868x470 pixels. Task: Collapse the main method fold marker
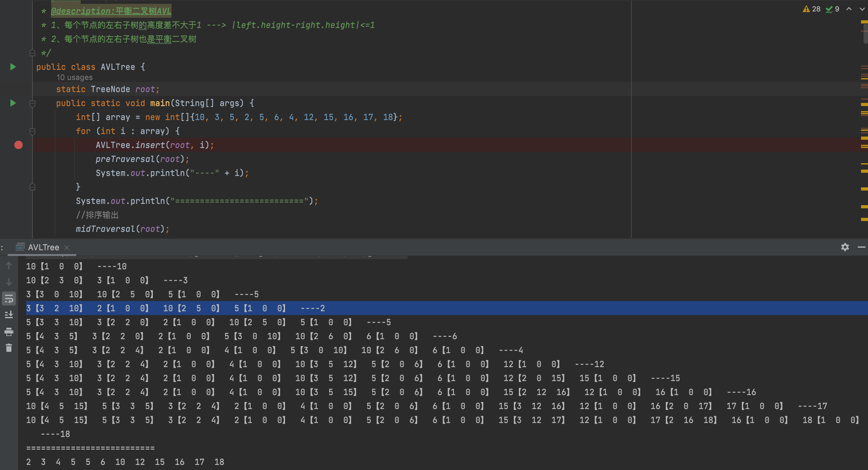point(32,104)
